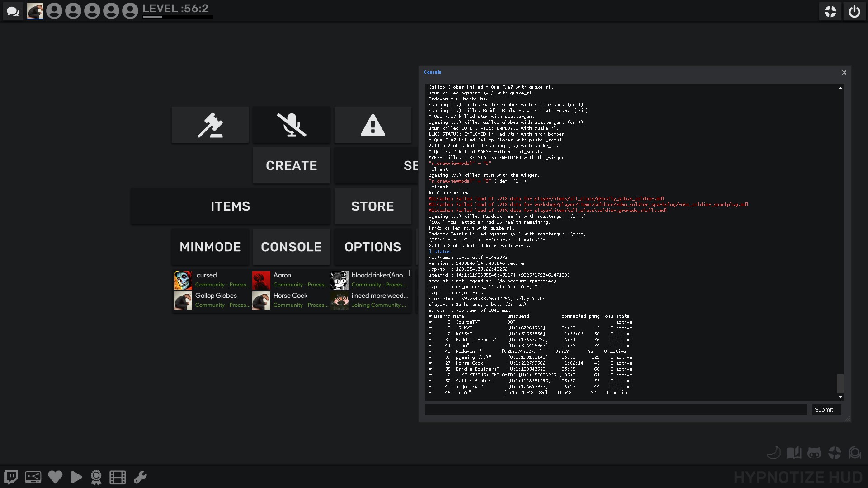Click the MINMODE button
The width and height of the screenshot is (868, 488).
210,247
